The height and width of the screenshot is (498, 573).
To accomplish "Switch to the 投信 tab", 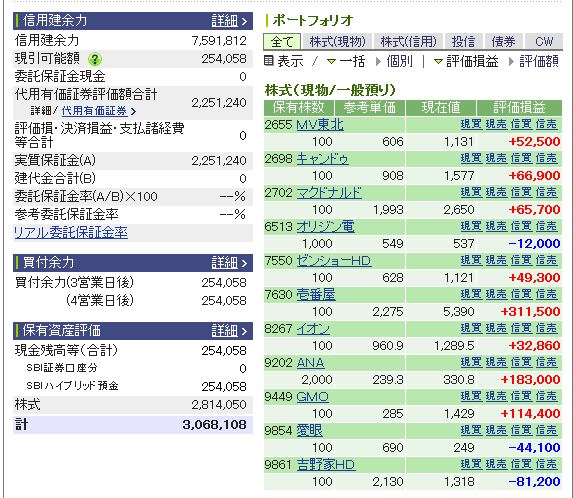I will click(463, 41).
